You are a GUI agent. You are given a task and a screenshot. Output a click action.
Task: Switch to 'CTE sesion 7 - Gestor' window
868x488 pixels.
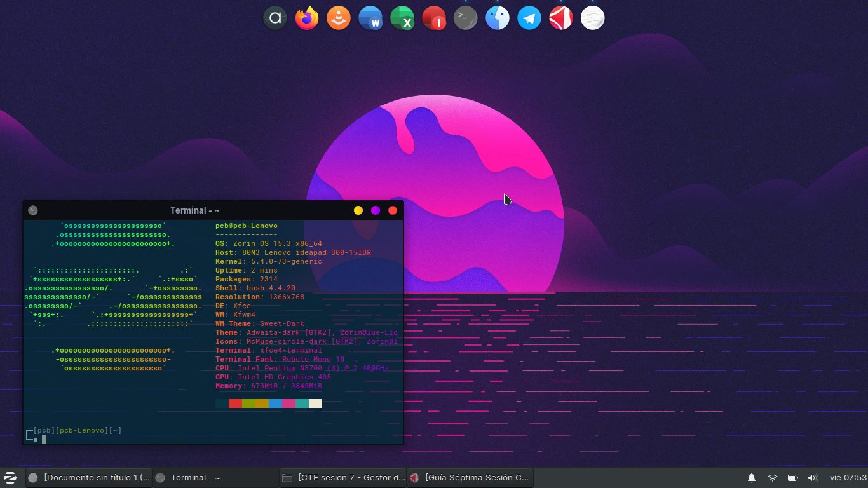click(x=342, y=478)
